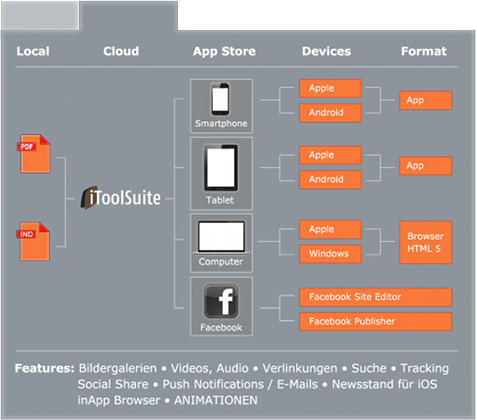Click the App Store column heading
Image resolution: width=477 pixels, height=420 pixels.
(224, 51)
